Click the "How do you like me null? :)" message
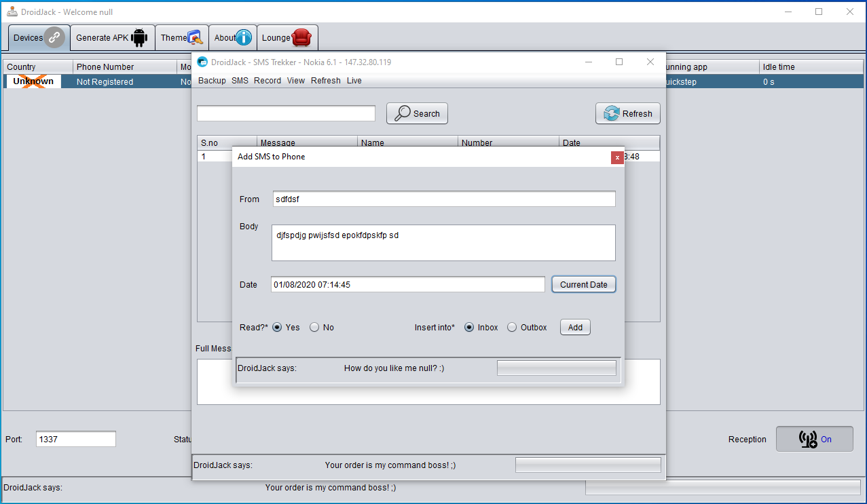867x504 pixels. [394, 368]
